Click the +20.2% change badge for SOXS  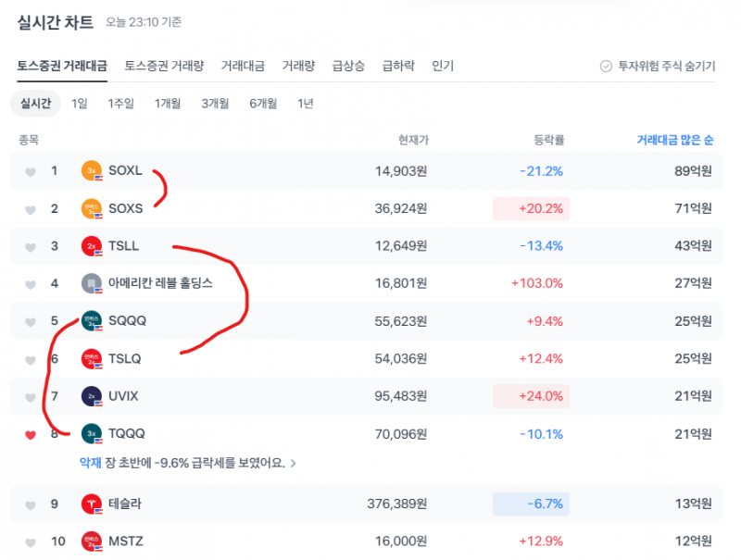click(531, 208)
